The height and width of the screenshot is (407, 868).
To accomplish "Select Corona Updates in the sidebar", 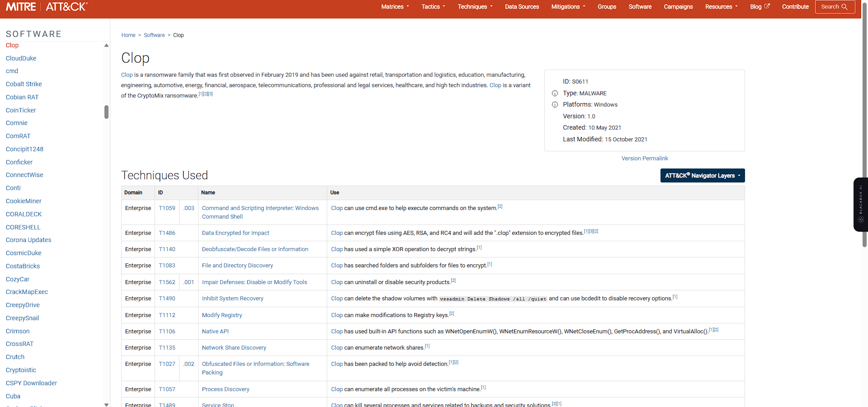I will pyautogui.click(x=28, y=240).
